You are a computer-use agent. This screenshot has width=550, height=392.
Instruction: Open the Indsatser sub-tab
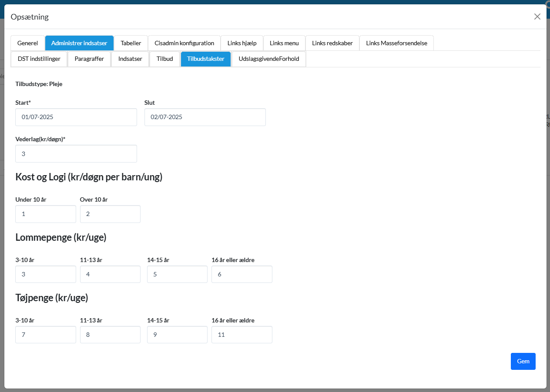(x=130, y=59)
